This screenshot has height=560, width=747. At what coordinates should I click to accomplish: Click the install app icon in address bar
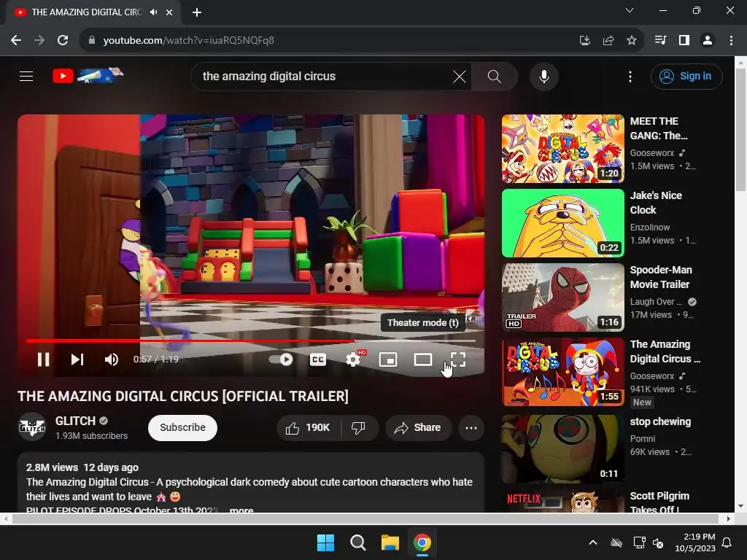pos(584,41)
